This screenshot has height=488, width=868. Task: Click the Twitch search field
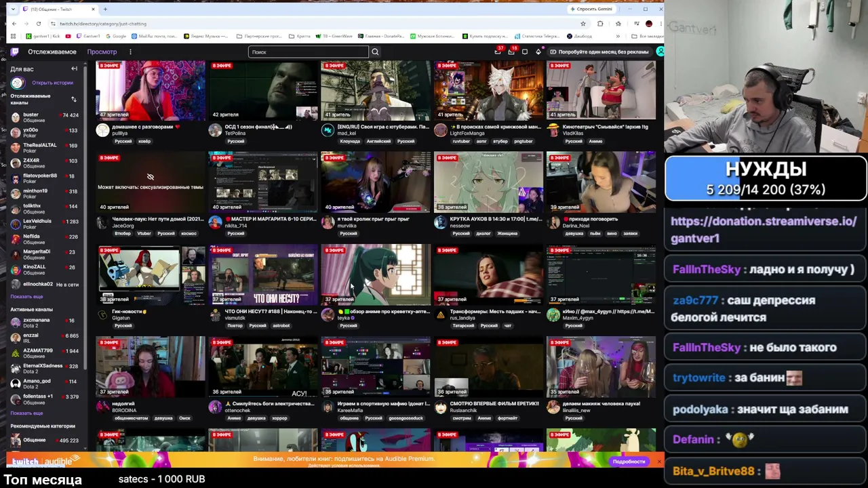[x=309, y=52]
